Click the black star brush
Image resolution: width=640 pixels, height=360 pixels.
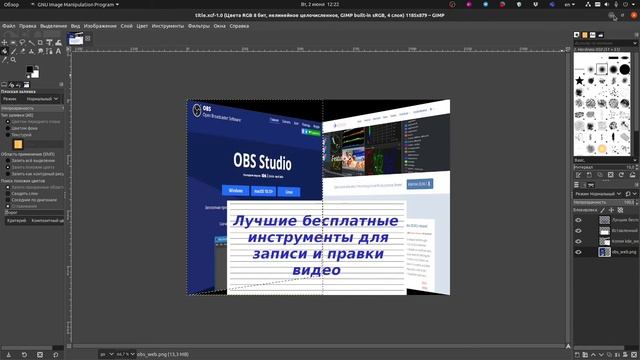(579, 80)
